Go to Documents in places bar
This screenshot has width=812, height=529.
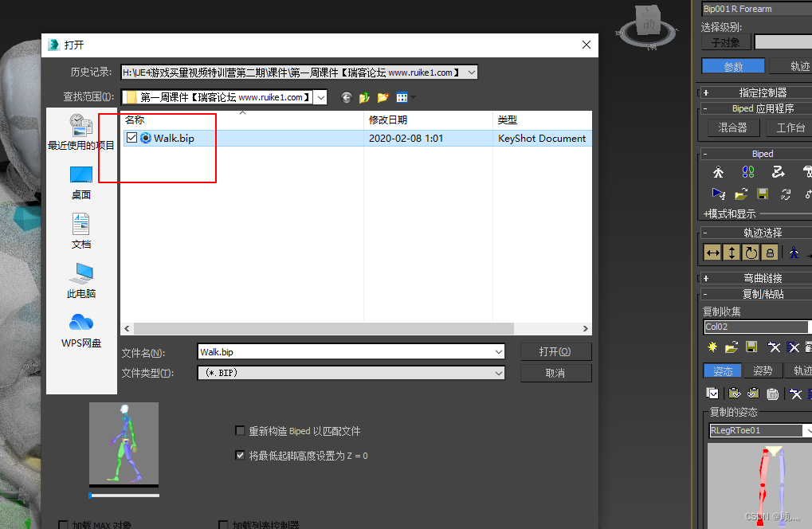(80, 231)
